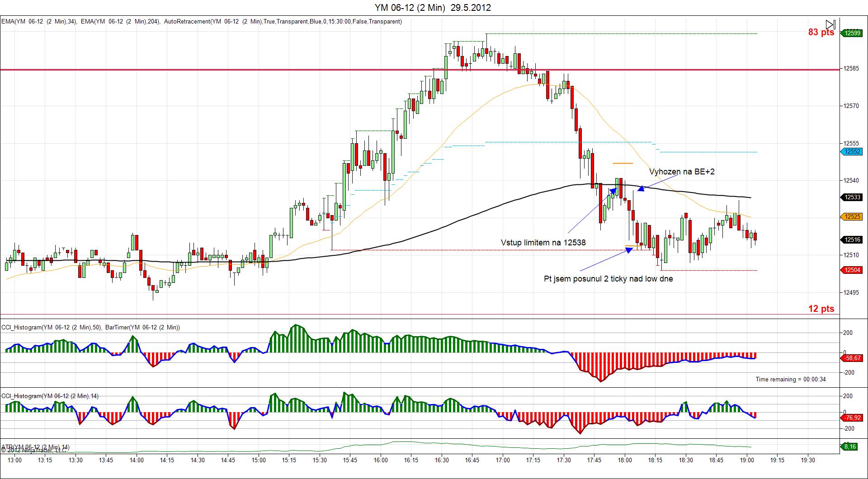868x479 pixels.
Task: Click the 15:00 time axis label
Action: pyautogui.click(x=259, y=460)
